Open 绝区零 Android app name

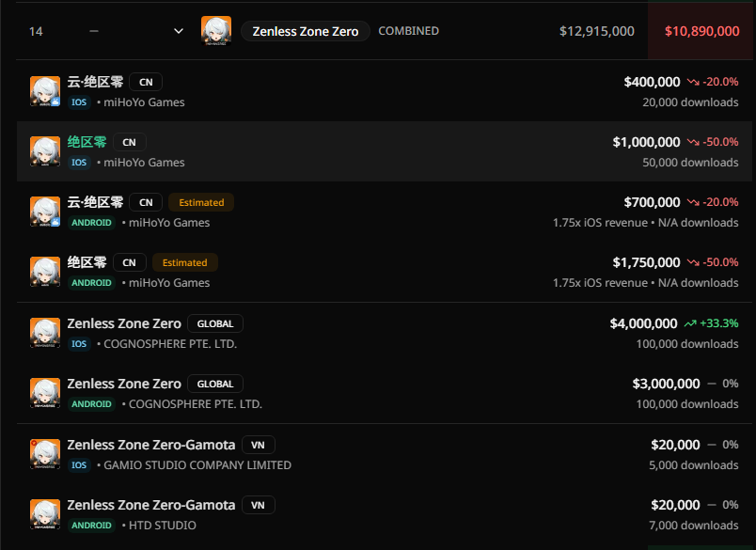tap(87, 262)
